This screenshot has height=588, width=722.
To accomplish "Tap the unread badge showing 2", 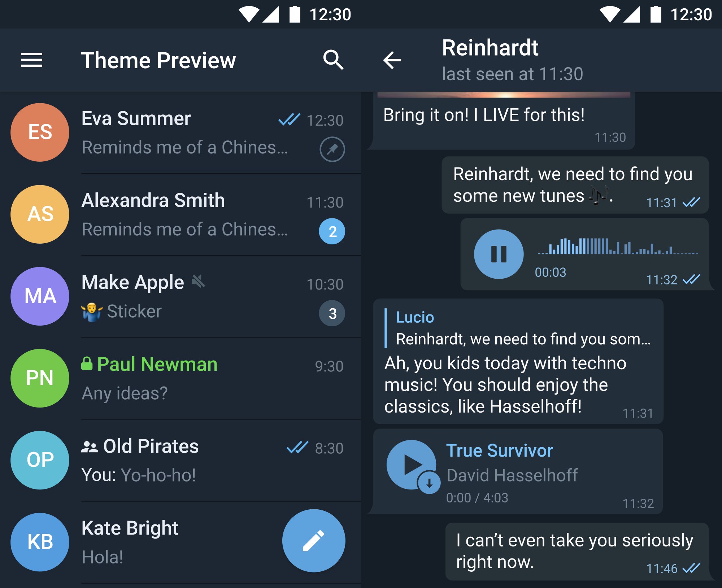I will [x=332, y=231].
